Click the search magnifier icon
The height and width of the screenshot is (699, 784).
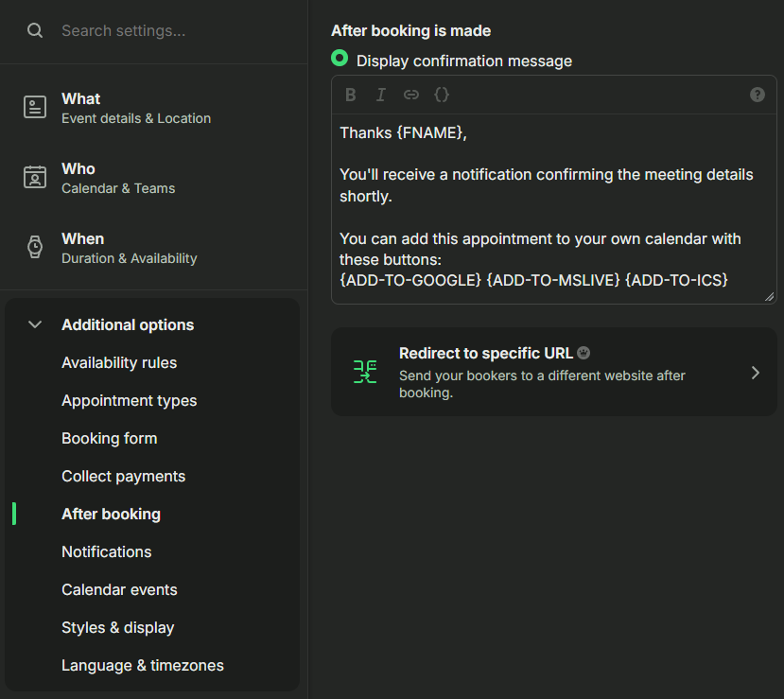tap(35, 30)
